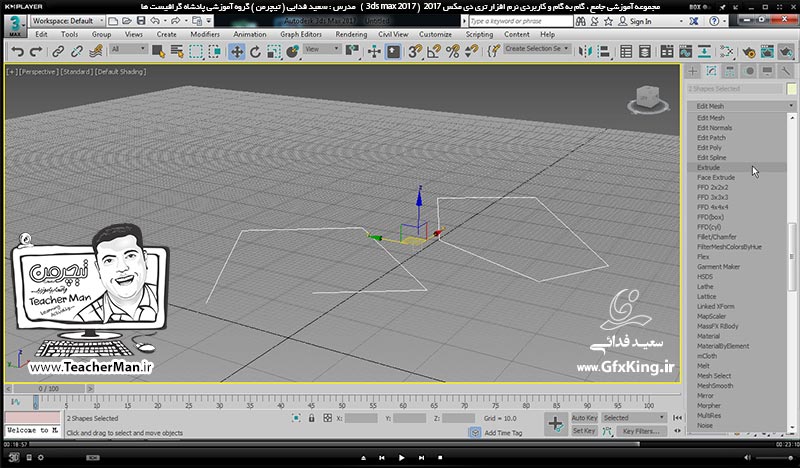This screenshot has width=800, height=468.
Task: Activate the Select and Move tool
Action: 237,51
